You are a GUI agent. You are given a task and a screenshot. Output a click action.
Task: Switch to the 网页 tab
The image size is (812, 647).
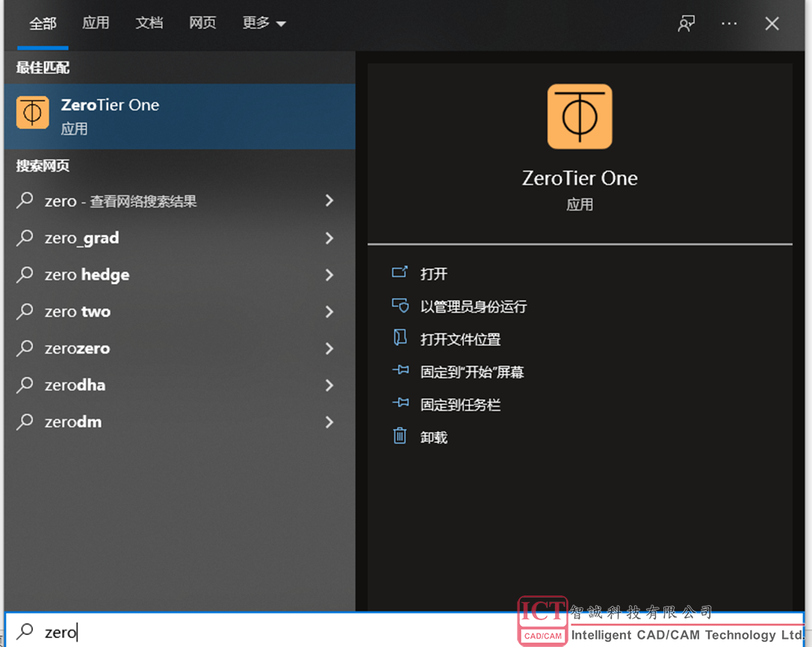point(202,23)
